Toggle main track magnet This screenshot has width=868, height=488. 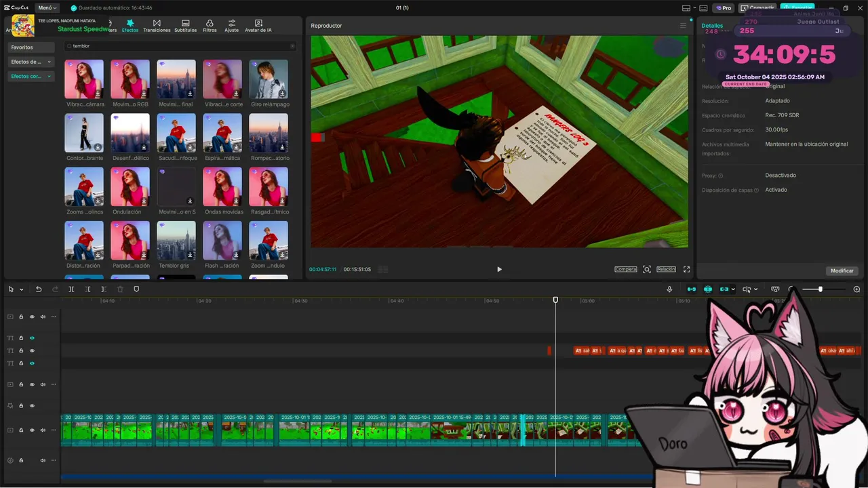click(x=692, y=289)
